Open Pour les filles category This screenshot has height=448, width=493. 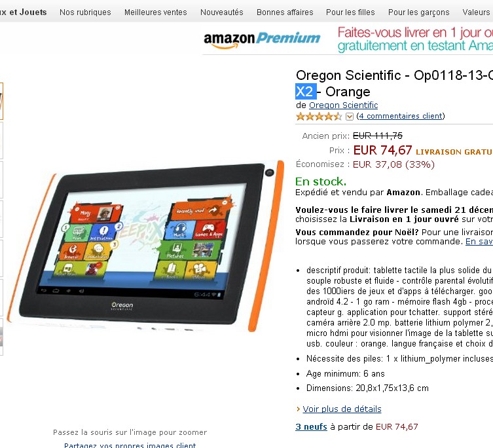350,12
